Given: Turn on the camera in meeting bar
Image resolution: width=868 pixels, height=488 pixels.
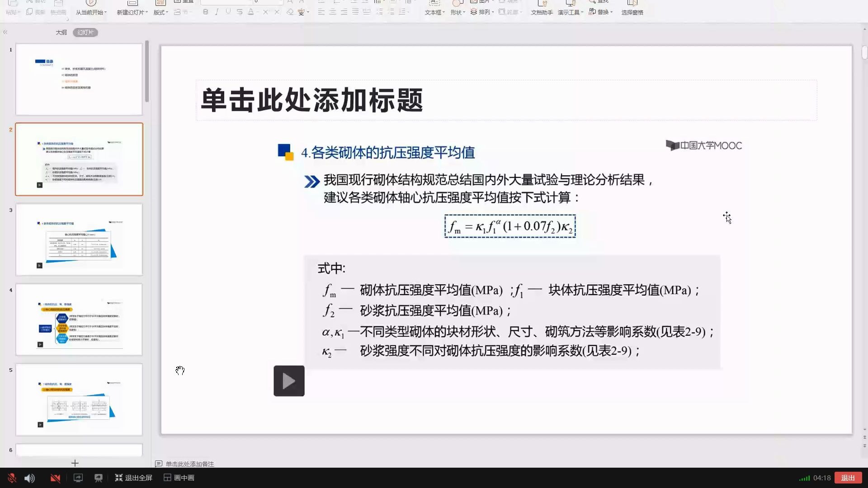Looking at the screenshot, I should pyautogui.click(x=55, y=478).
